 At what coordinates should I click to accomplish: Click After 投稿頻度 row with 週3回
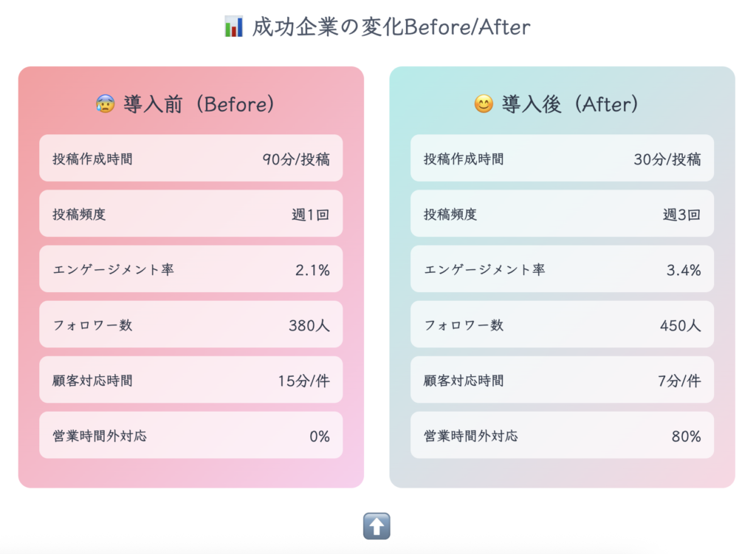(562, 214)
